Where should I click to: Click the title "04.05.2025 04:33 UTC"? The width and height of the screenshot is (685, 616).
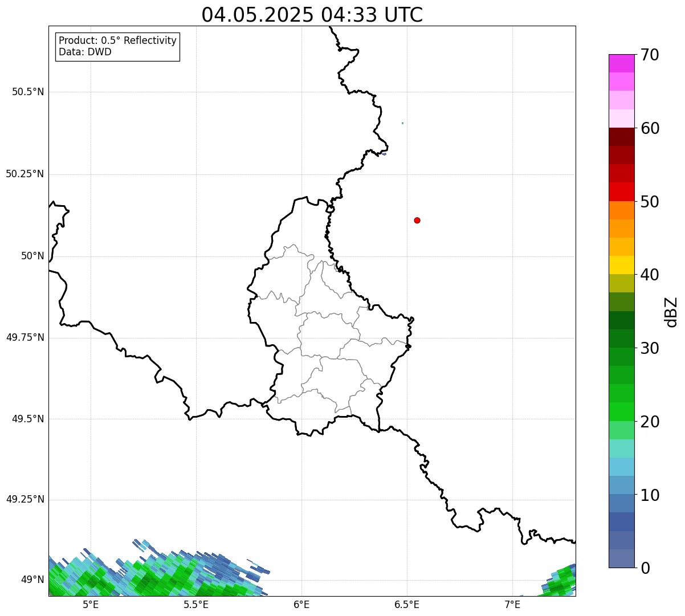click(312, 15)
